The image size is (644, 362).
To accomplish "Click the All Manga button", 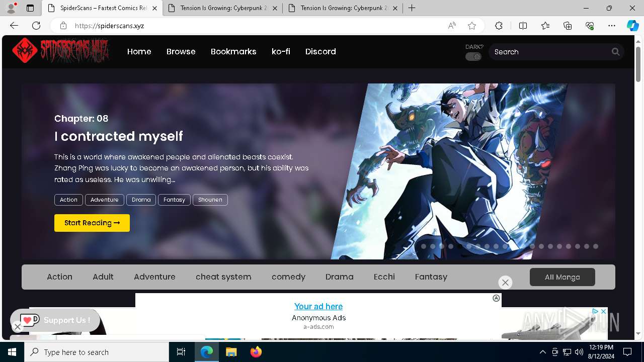I will click(562, 277).
